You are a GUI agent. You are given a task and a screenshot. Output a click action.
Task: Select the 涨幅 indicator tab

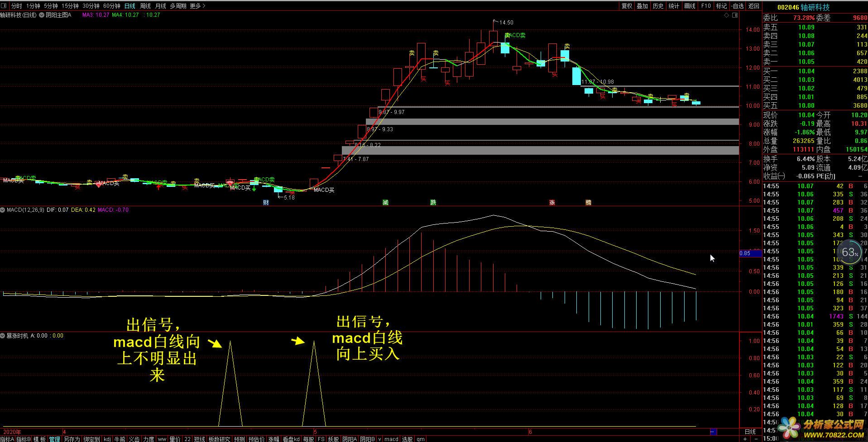(x=274, y=439)
